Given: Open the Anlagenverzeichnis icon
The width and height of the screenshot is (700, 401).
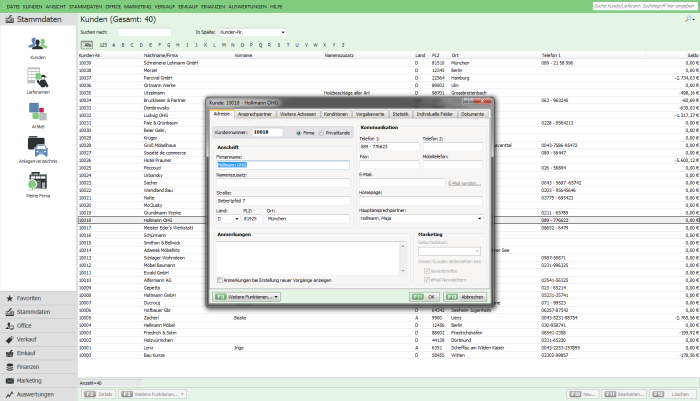Looking at the screenshot, I should tap(38, 146).
